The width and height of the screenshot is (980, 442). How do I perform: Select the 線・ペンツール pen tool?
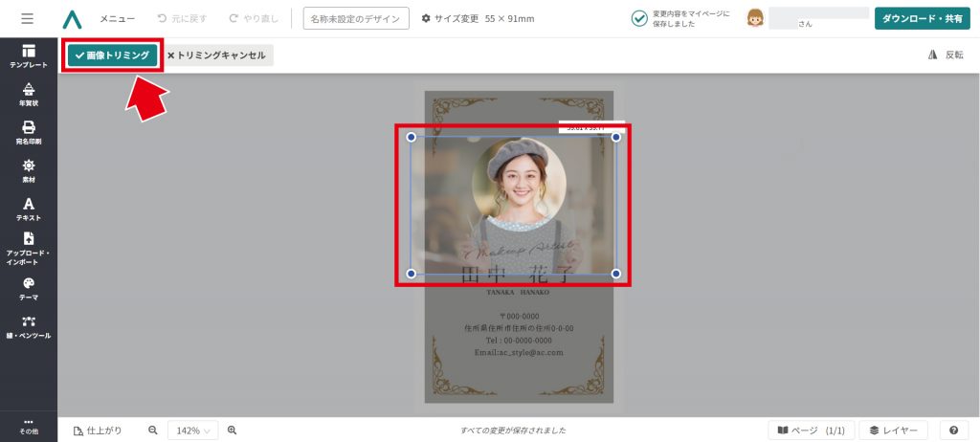pyautogui.click(x=29, y=327)
